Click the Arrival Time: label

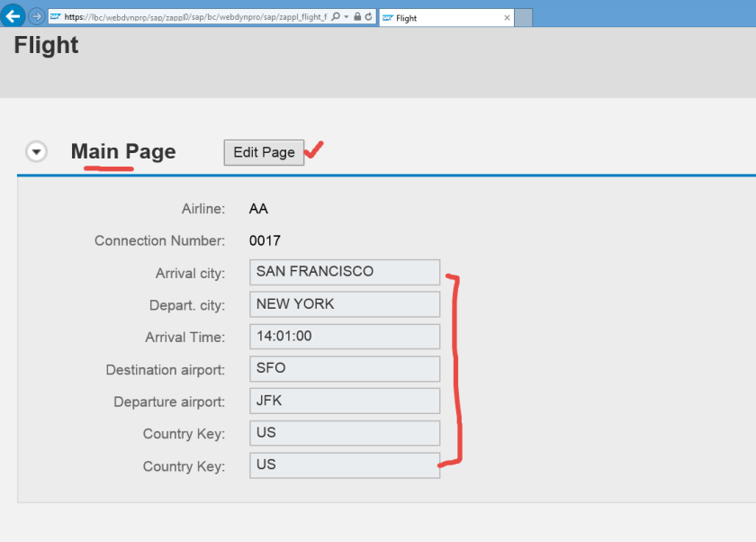(x=185, y=337)
